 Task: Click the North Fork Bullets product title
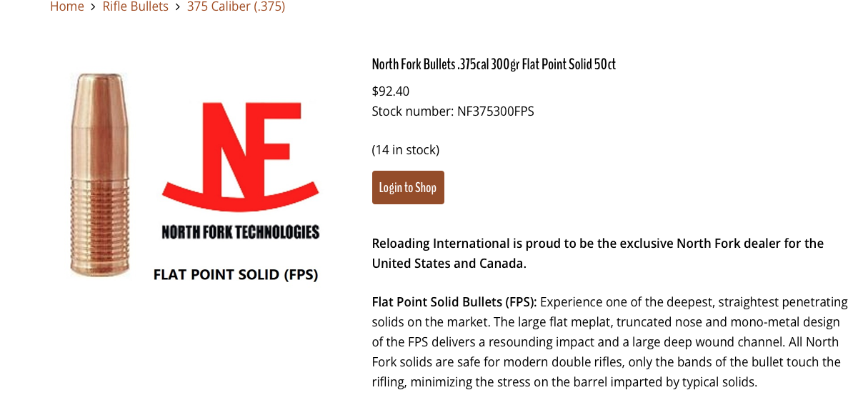point(493,64)
